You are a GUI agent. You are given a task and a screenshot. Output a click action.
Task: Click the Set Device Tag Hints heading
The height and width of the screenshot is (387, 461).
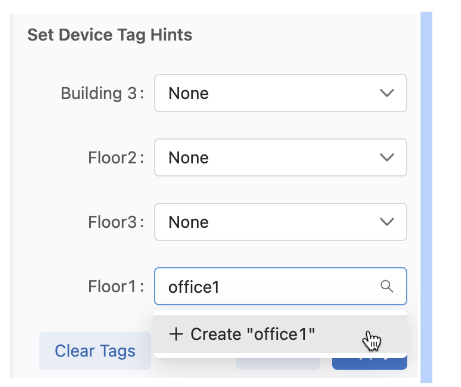point(110,35)
